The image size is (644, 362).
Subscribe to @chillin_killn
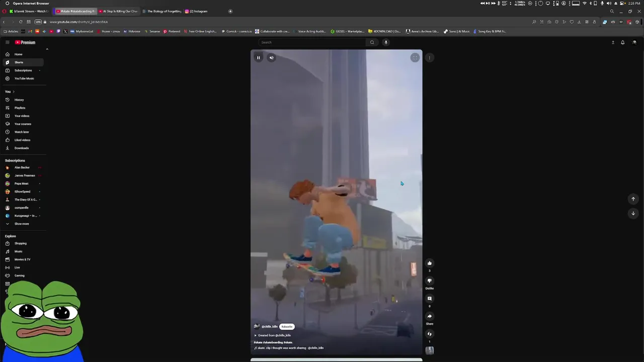pos(287,326)
